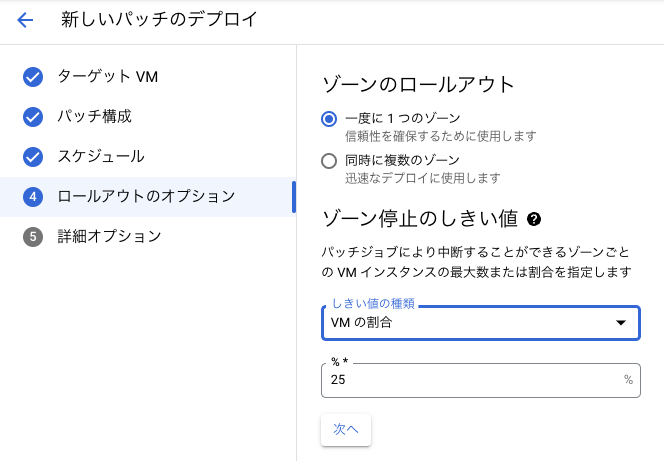Select 一度に 1 つのゾーン radio button
The image size is (664, 461).
point(329,119)
